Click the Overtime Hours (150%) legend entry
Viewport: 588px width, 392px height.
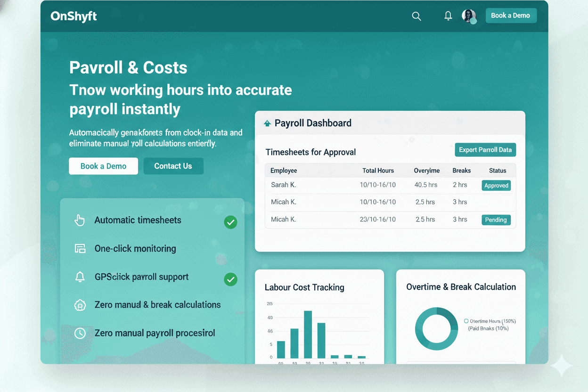click(490, 321)
